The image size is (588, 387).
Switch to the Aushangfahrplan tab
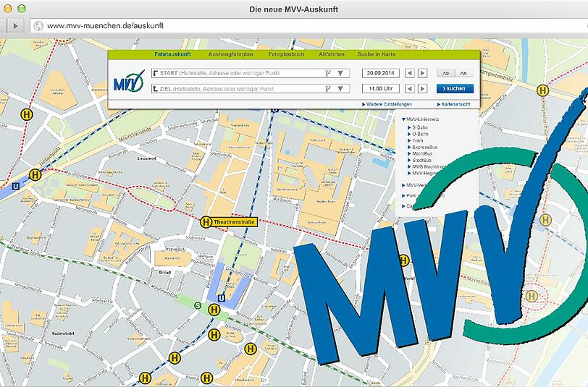230,54
